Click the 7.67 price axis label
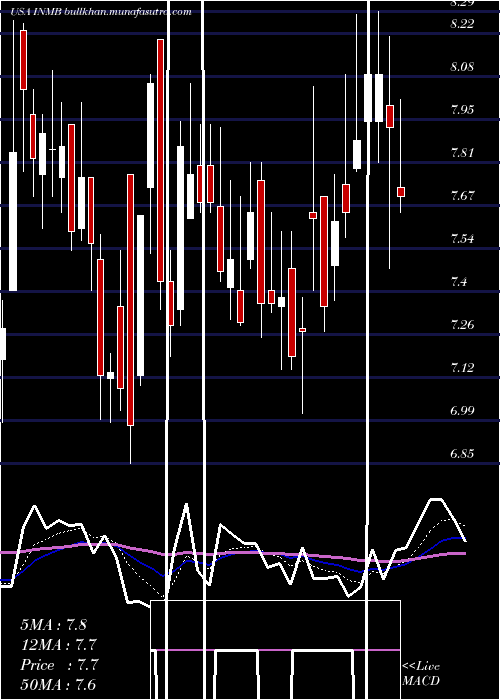Image resolution: width=500 pixels, height=700 pixels. tap(462, 196)
